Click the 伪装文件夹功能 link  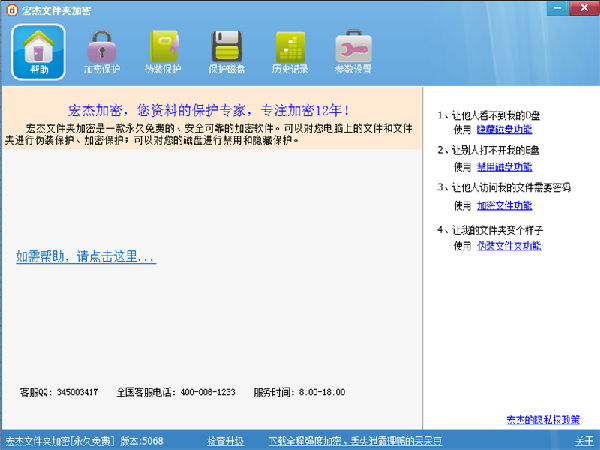(x=509, y=245)
